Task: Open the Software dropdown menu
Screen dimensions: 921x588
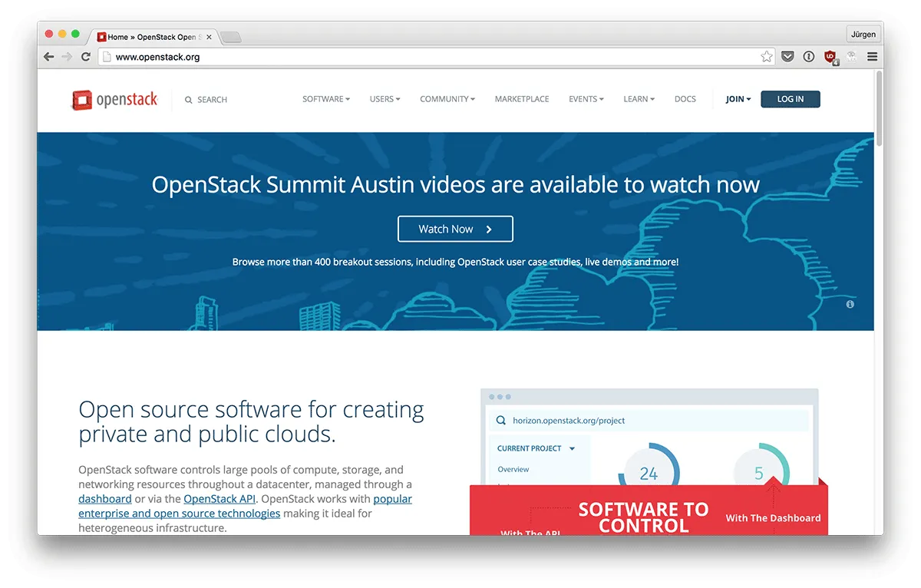Action: (x=326, y=99)
